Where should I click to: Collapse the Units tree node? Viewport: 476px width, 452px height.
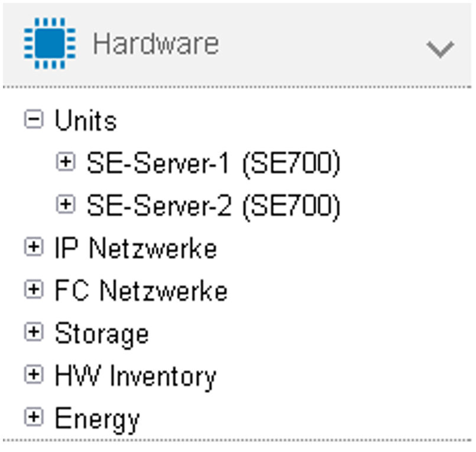click(x=33, y=119)
